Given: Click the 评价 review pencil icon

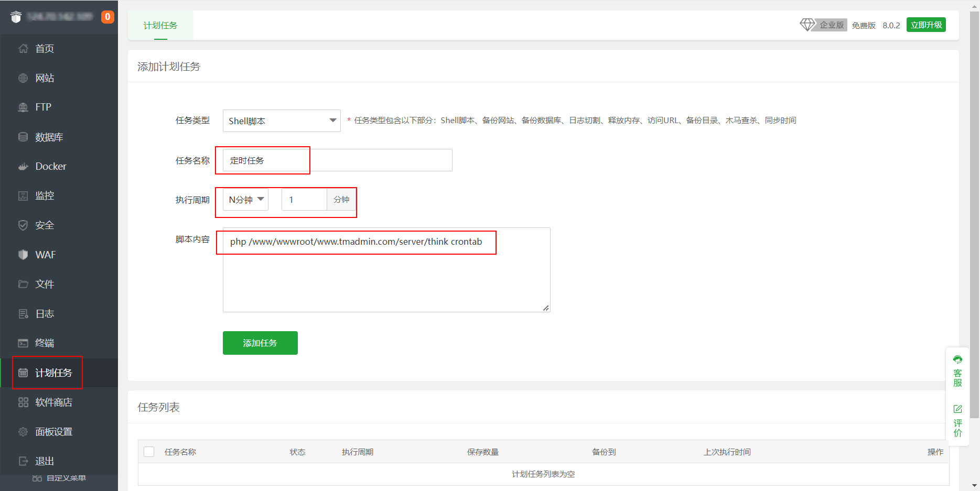Looking at the screenshot, I should [x=957, y=409].
